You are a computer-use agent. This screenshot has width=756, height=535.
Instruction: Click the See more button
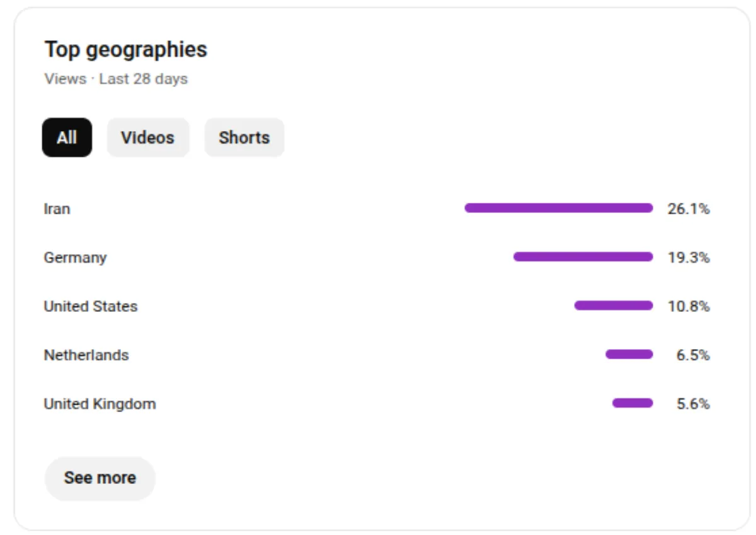[x=100, y=478]
